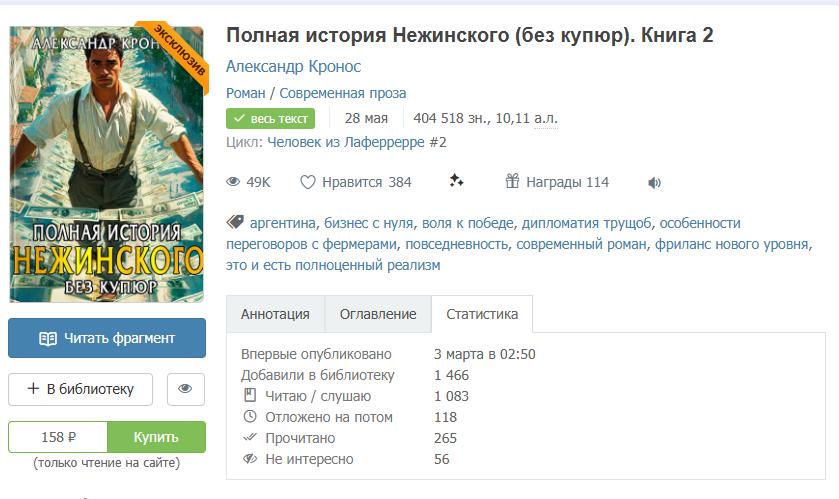Click the speaker audio icon

(x=654, y=183)
